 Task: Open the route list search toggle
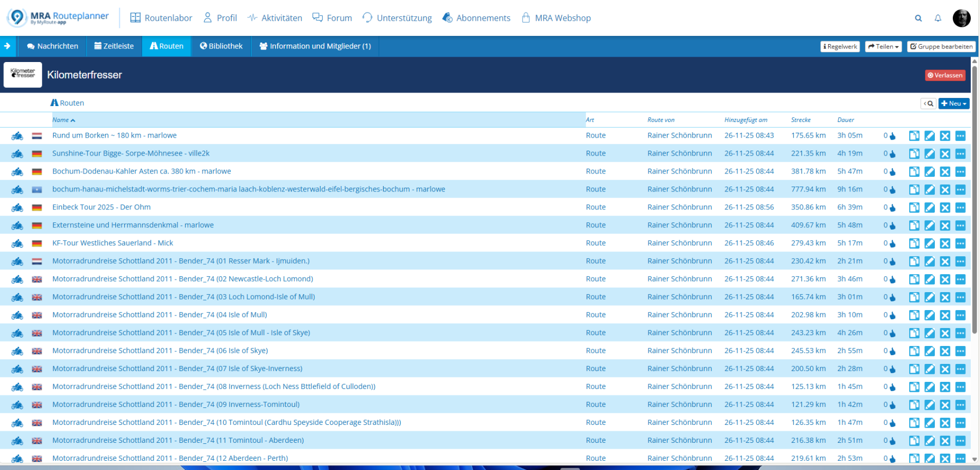pos(928,103)
